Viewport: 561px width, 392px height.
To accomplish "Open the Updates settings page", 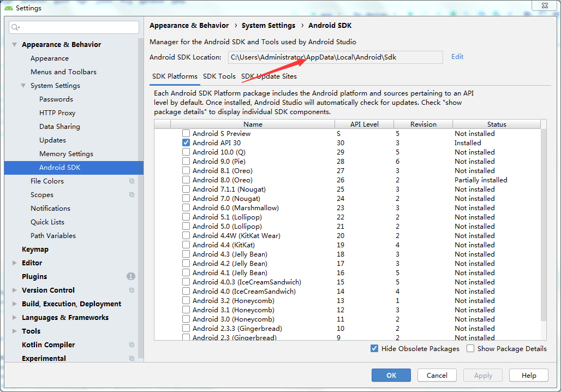I will (x=52, y=140).
